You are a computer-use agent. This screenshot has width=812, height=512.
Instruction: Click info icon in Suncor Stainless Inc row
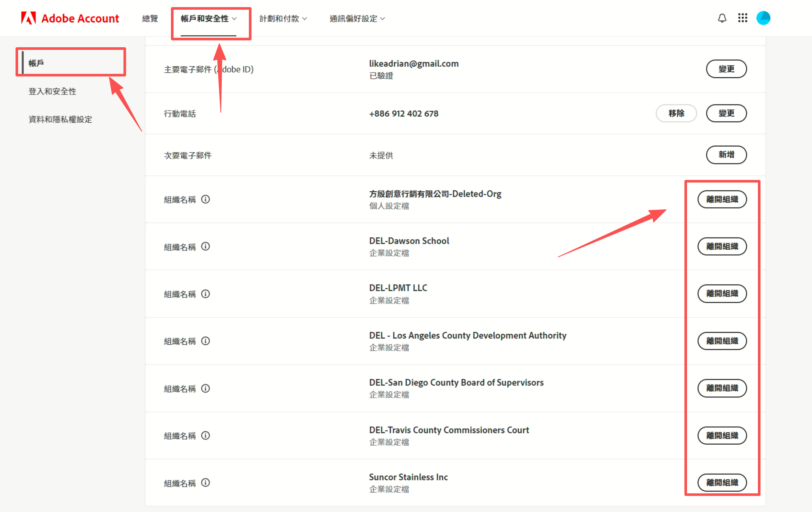click(x=205, y=483)
